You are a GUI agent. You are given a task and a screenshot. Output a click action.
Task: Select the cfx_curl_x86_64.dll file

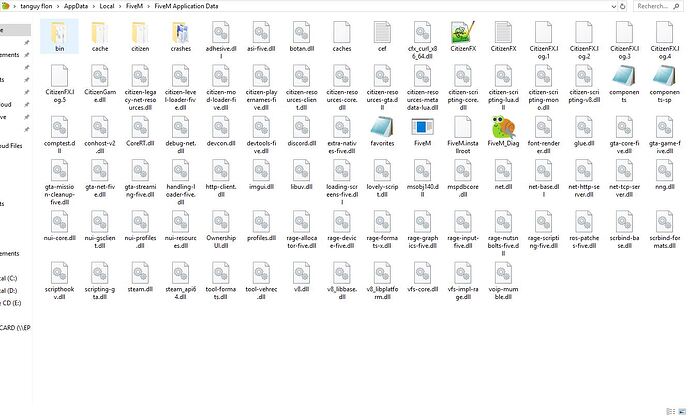pos(422,40)
